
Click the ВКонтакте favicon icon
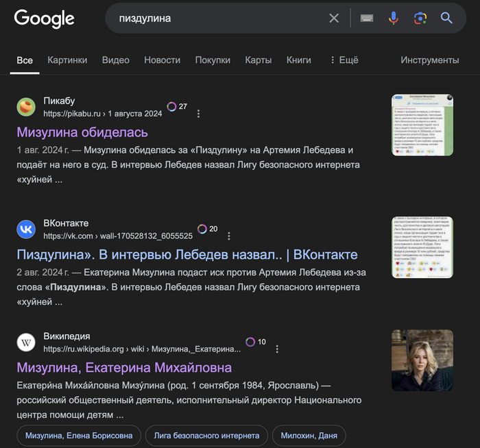click(26, 229)
